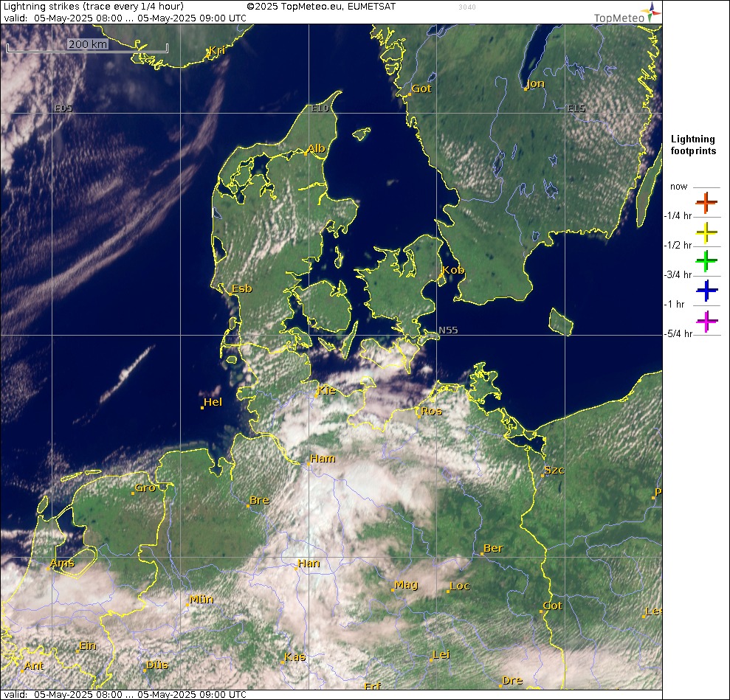Click the '-1/2 hr' legend label
The height and width of the screenshot is (700, 730).
point(678,245)
